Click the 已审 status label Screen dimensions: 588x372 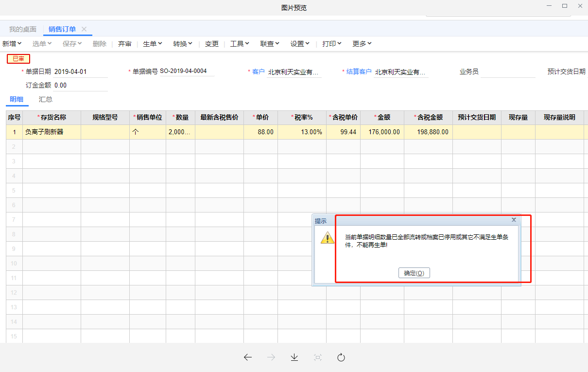pyautogui.click(x=18, y=59)
